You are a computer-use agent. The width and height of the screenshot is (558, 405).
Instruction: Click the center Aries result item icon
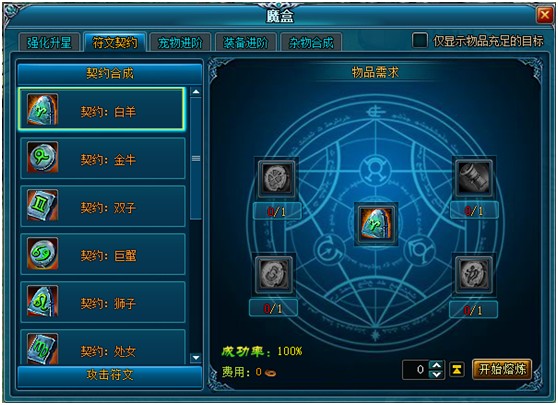pos(376,225)
